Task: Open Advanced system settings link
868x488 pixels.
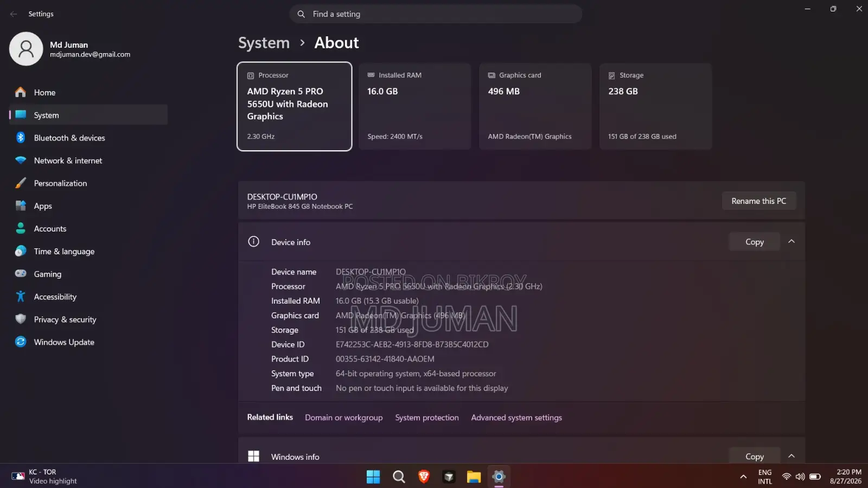Action: click(516, 418)
